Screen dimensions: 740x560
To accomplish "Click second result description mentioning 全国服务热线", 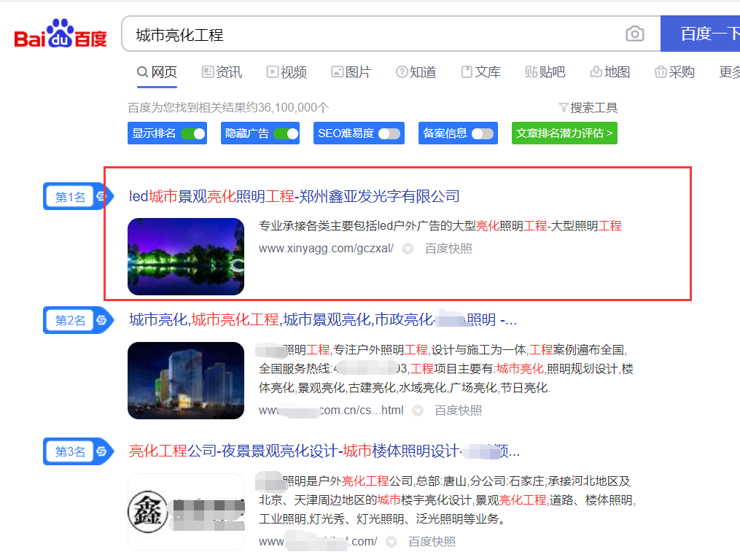I will point(446,369).
